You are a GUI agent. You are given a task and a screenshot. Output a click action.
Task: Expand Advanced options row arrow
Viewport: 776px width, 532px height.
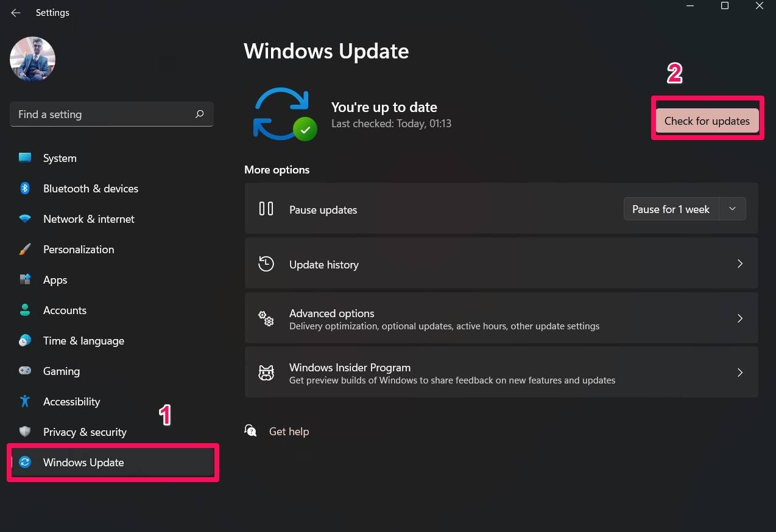pyautogui.click(x=740, y=318)
